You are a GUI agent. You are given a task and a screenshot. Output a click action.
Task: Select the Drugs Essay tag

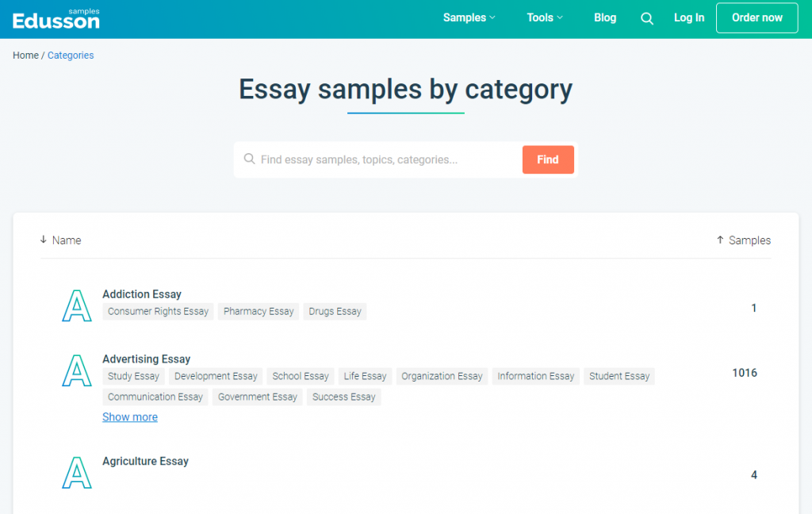point(335,312)
